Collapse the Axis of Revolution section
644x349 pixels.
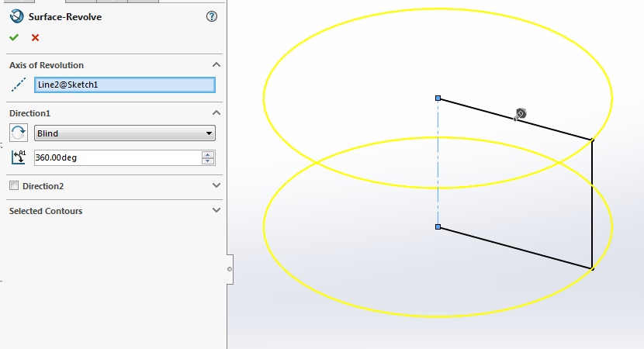216,65
